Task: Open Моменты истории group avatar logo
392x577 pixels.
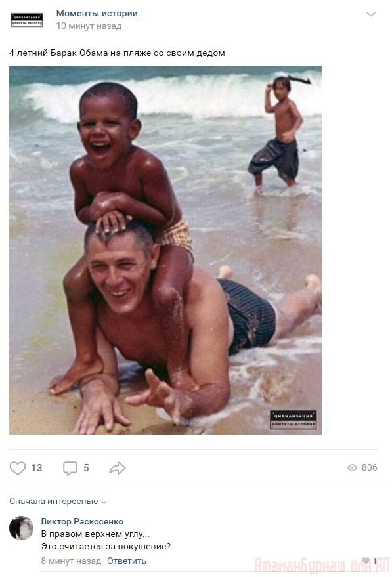Action: tap(26, 20)
